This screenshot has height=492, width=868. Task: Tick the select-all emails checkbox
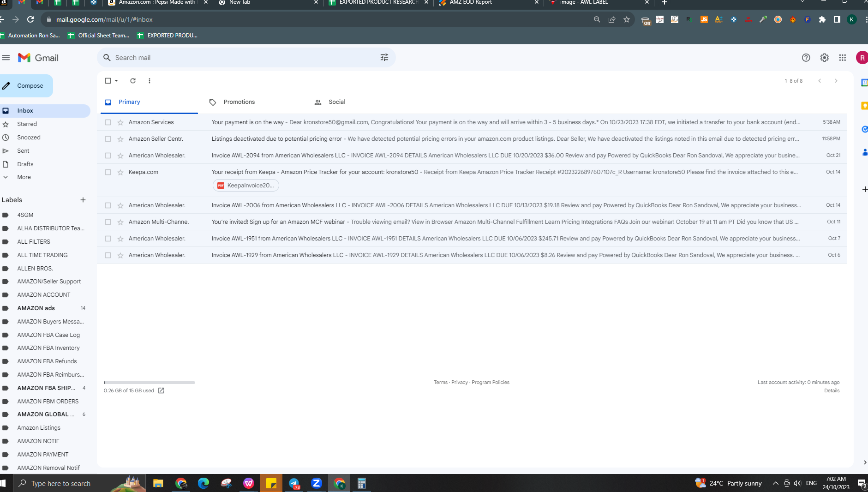pos(108,81)
